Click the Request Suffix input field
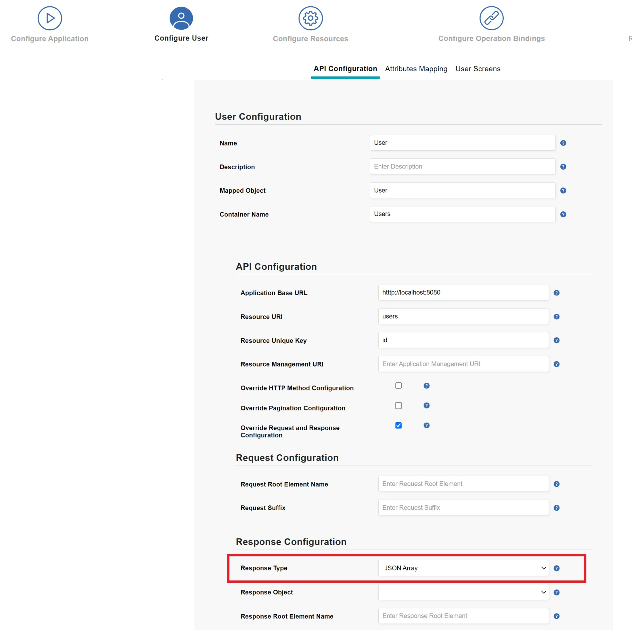 coord(463,507)
